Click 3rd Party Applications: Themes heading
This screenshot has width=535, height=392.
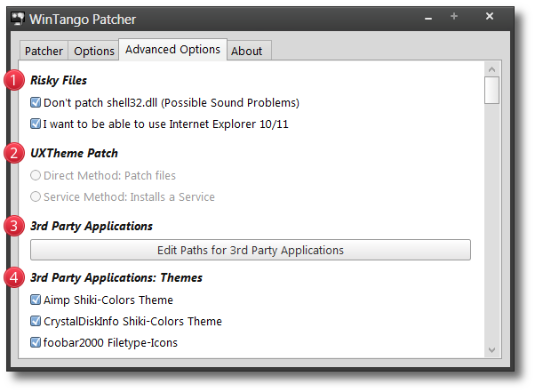(x=116, y=277)
